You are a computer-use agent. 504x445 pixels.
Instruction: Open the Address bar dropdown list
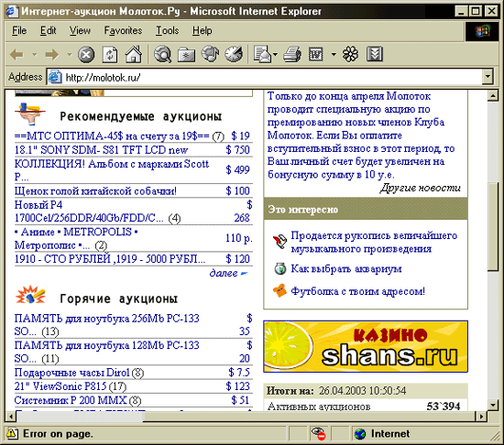coord(488,77)
